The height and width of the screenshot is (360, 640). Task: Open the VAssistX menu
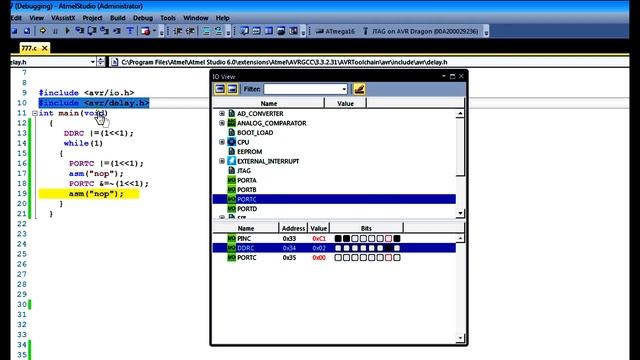click(63, 18)
